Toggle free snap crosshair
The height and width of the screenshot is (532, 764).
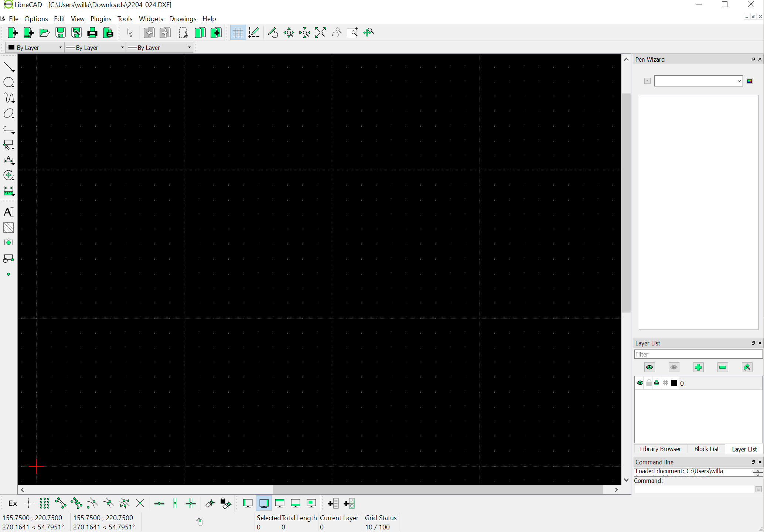pos(28,503)
